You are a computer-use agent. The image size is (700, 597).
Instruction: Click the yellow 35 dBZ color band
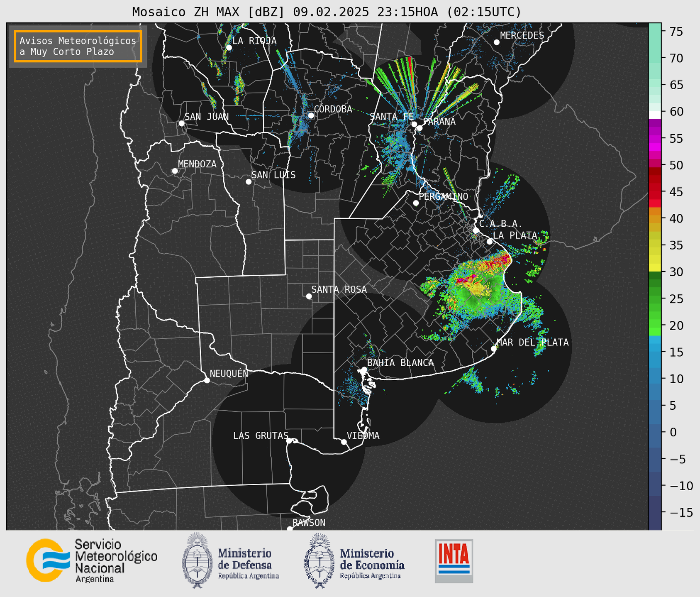655,245
